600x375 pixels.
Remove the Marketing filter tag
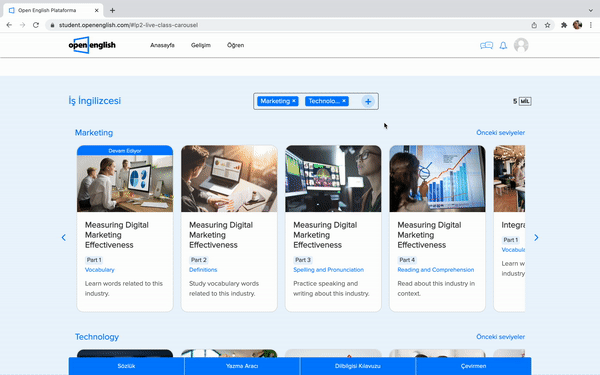pyautogui.click(x=294, y=101)
